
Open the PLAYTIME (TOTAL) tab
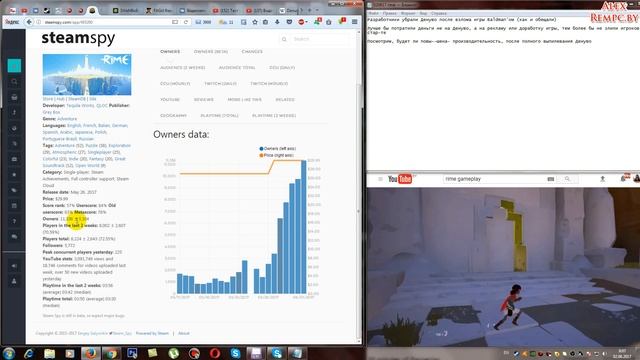click(219, 116)
